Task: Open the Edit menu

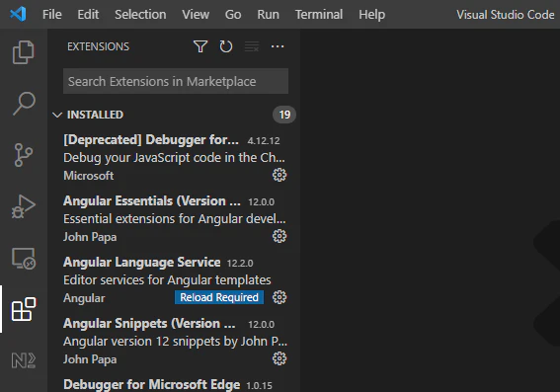Action: click(88, 15)
